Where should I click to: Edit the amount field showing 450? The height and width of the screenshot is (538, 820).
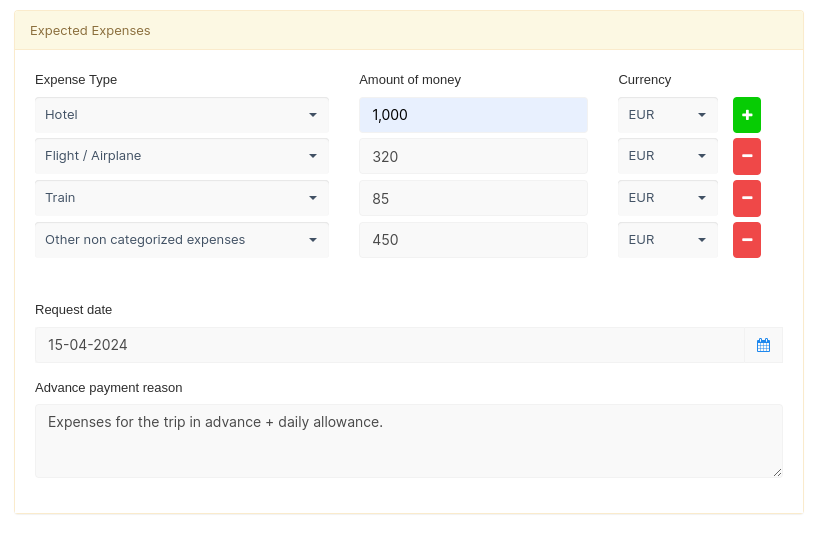[473, 240]
